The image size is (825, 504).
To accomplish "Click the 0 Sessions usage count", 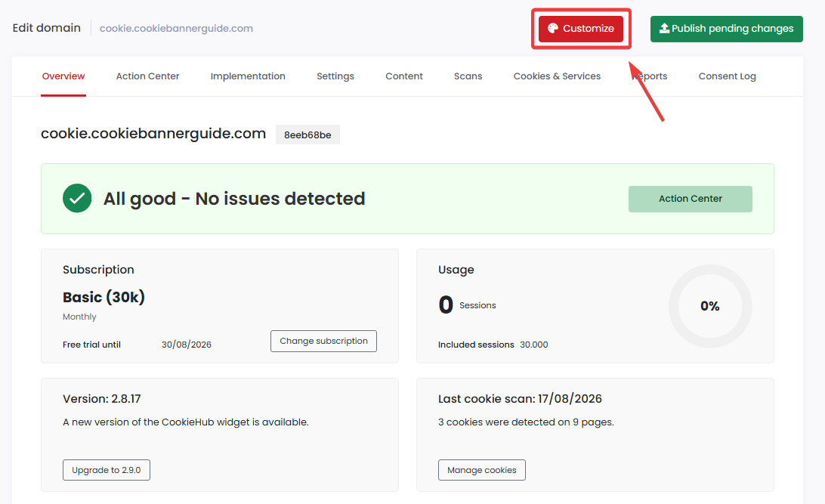I will [x=467, y=305].
